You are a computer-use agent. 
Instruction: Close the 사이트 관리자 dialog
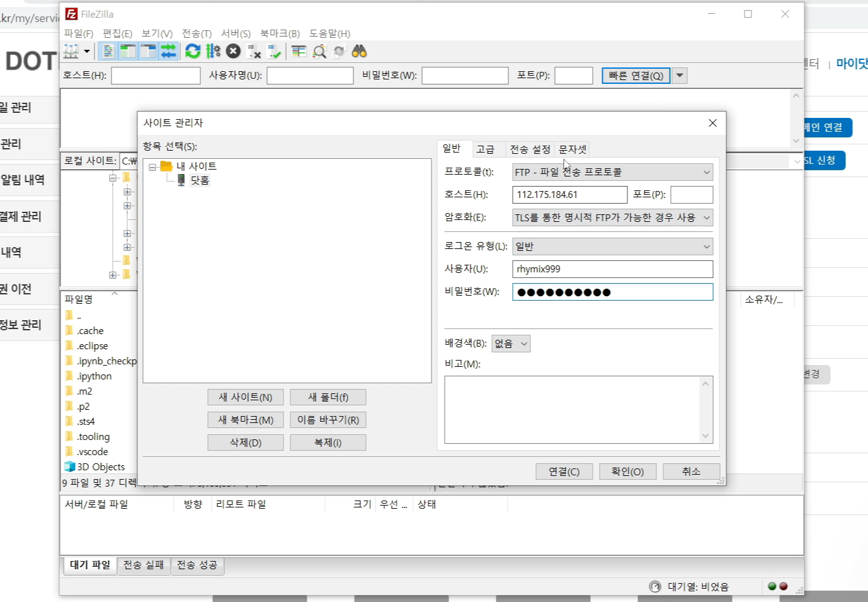click(x=712, y=123)
